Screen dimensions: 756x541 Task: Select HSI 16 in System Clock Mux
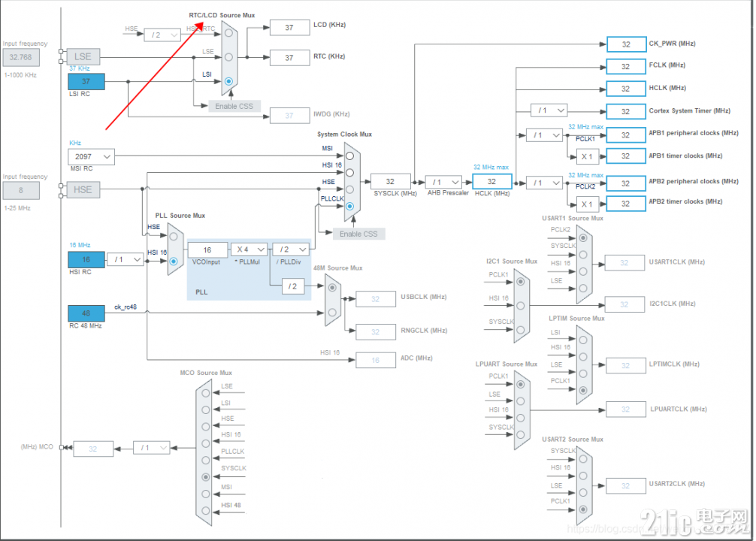point(349,173)
